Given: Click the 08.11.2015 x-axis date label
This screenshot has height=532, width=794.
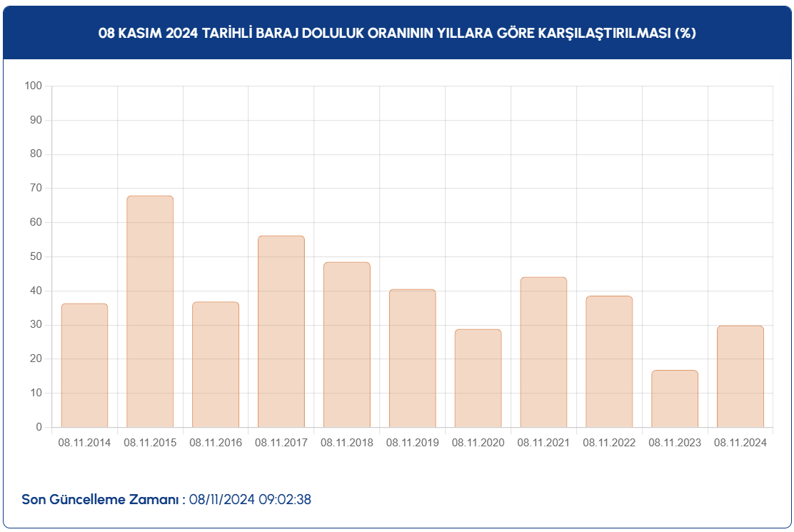Looking at the screenshot, I should [150, 443].
